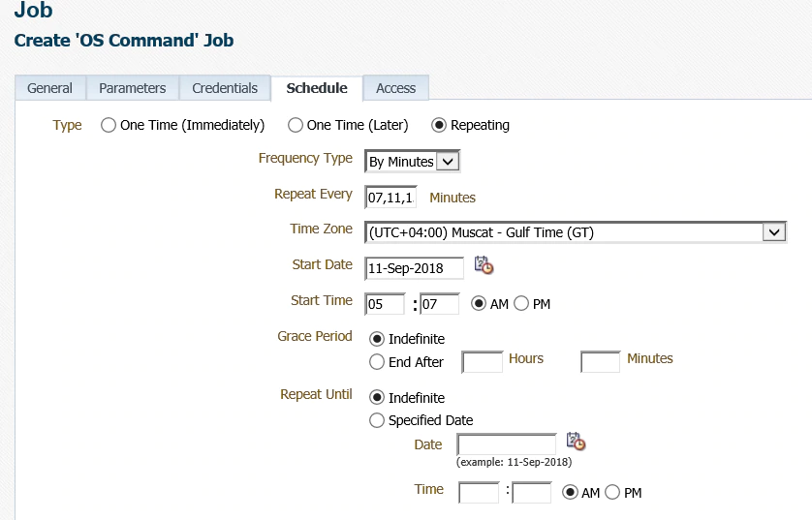Click the Start Time hour field
The image size is (812, 520).
click(x=385, y=304)
